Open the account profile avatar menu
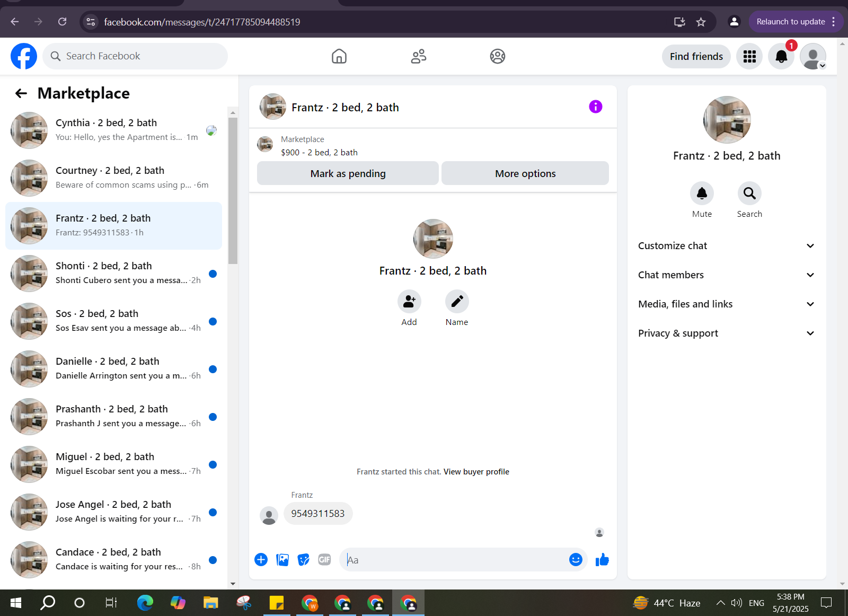Screen dimensions: 848x616 [x=813, y=56]
